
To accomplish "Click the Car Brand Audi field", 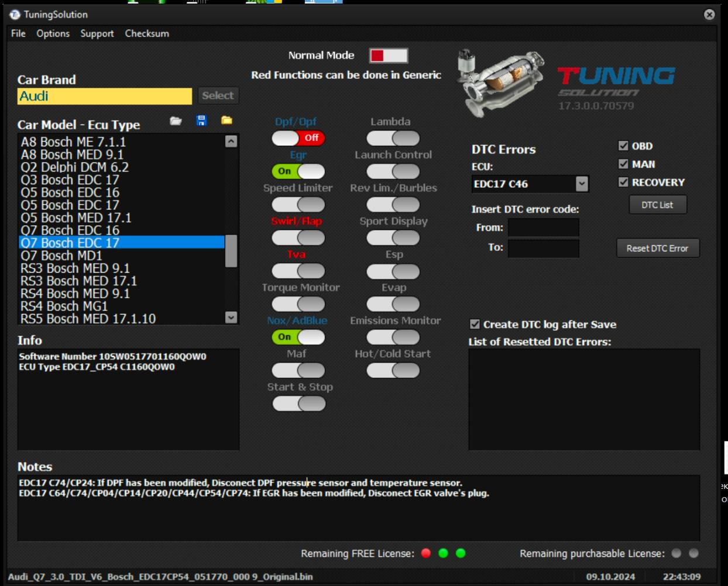I will coord(105,96).
